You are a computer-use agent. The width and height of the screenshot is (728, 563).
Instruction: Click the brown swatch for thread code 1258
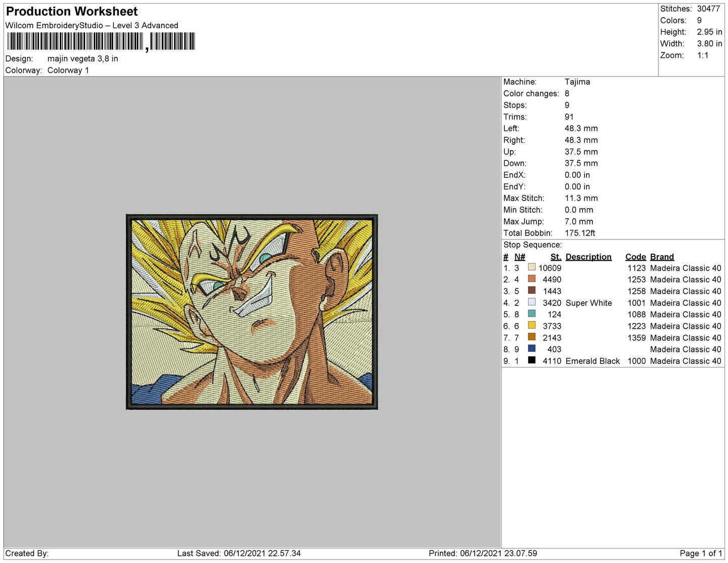point(532,290)
